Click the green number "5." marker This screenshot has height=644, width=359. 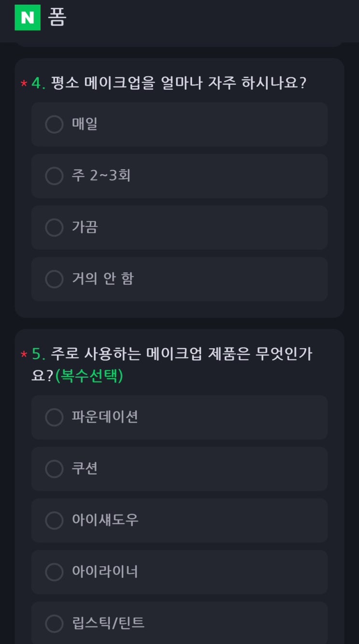(x=39, y=354)
